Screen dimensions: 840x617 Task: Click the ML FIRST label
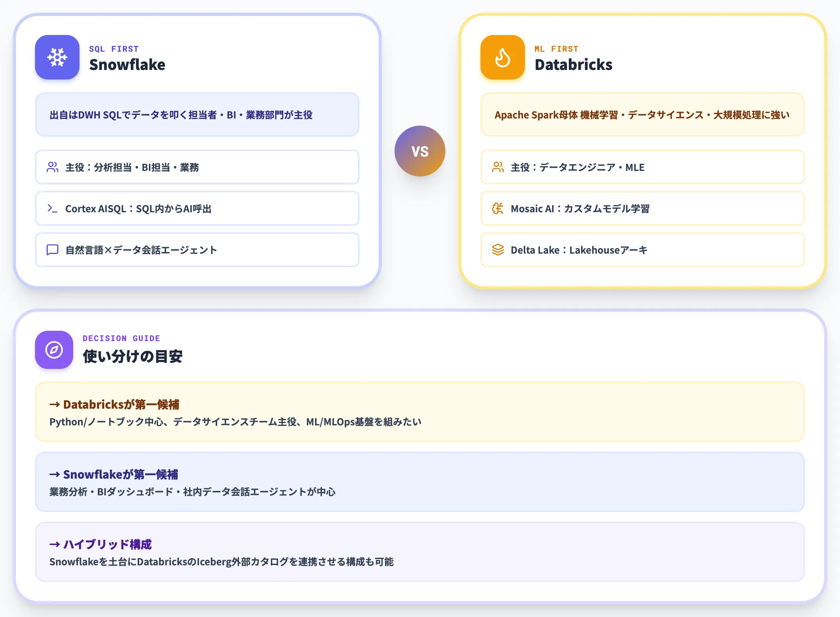coord(556,49)
